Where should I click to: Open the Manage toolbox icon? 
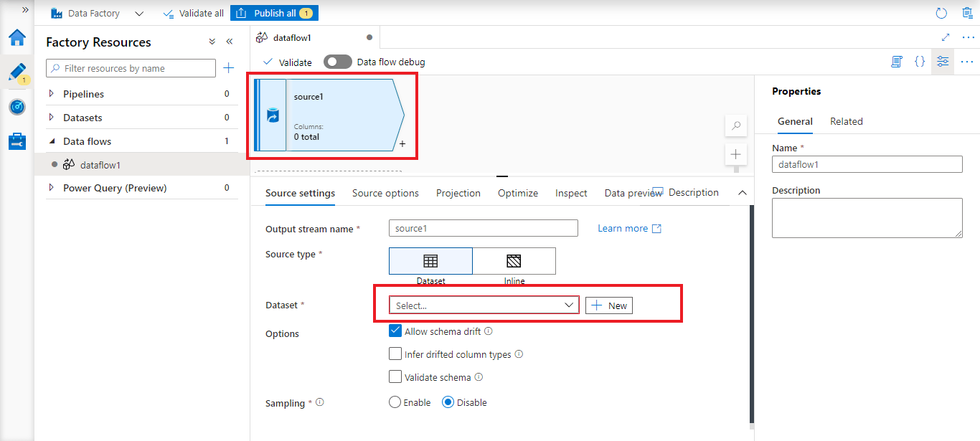tap(17, 141)
